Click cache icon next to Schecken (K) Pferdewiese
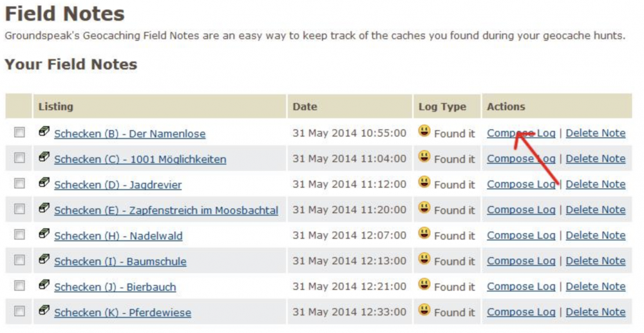Screen dimensions: 644x333 click(x=44, y=310)
